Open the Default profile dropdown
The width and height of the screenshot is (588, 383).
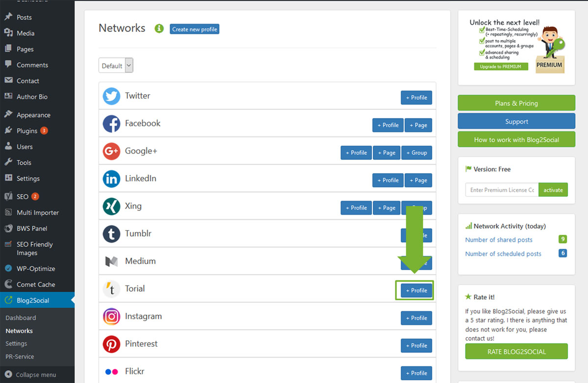coord(116,66)
